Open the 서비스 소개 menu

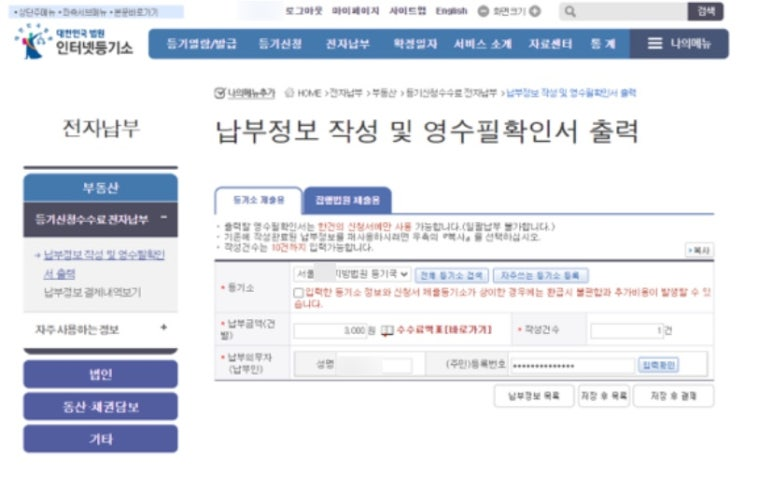[x=483, y=44]
